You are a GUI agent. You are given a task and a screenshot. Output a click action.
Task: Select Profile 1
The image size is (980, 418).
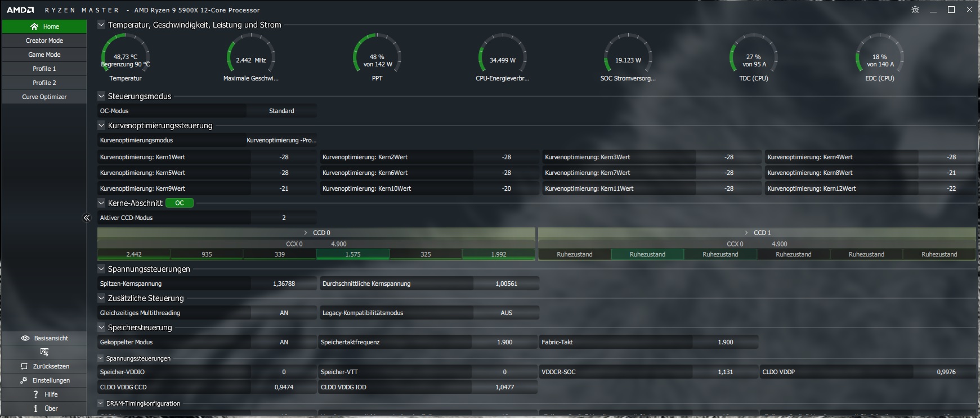coord(44,69)
